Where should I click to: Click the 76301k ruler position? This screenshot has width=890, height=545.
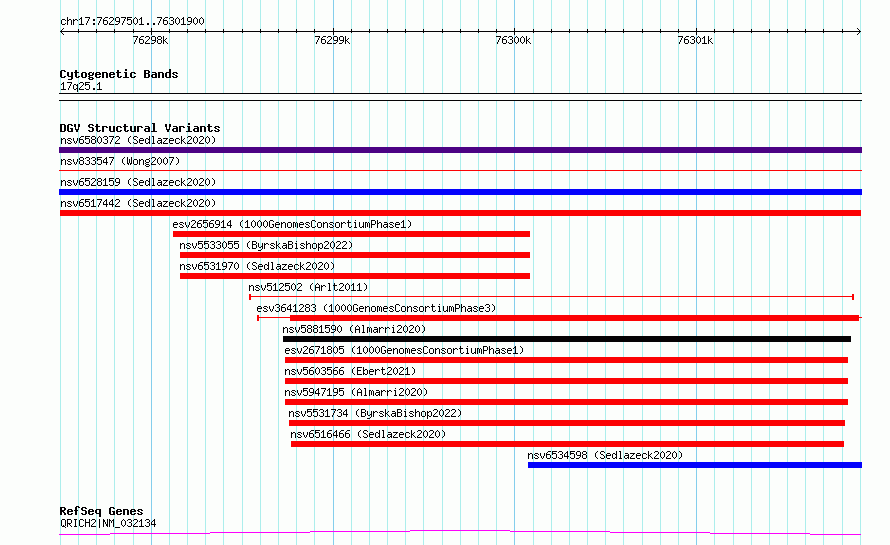pos(695,40)
